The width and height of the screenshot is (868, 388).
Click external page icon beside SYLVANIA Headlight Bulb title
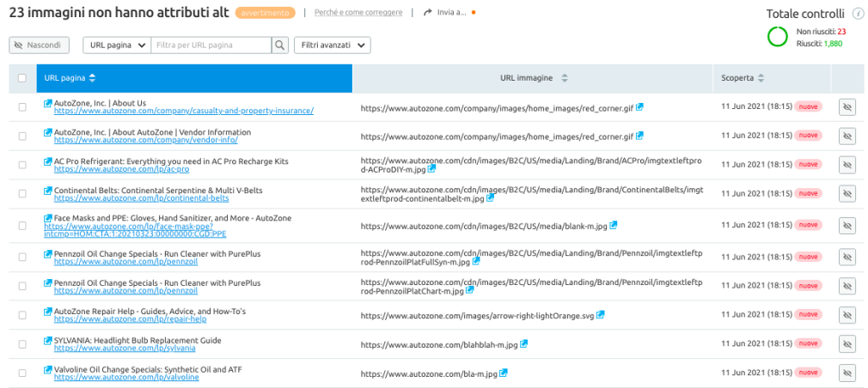(48, 341)
